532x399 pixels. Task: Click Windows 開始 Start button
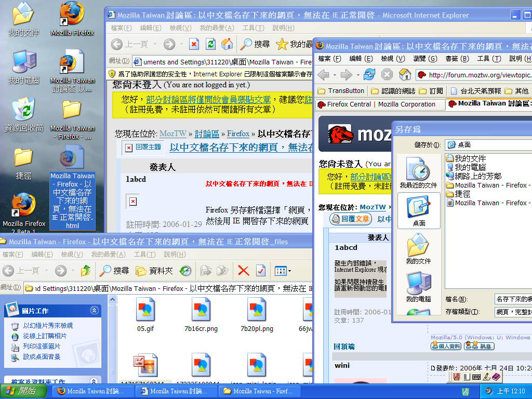tap(23, 391)
